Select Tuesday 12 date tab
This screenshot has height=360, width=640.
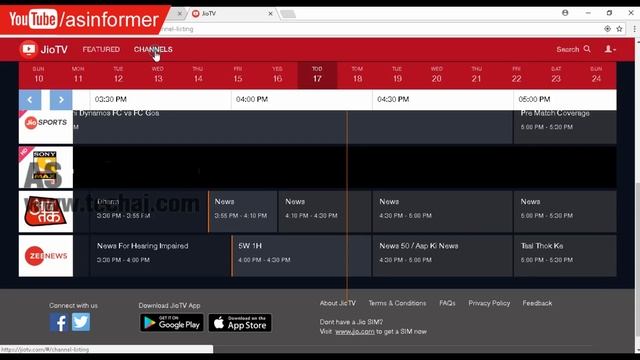pos(118,75)
